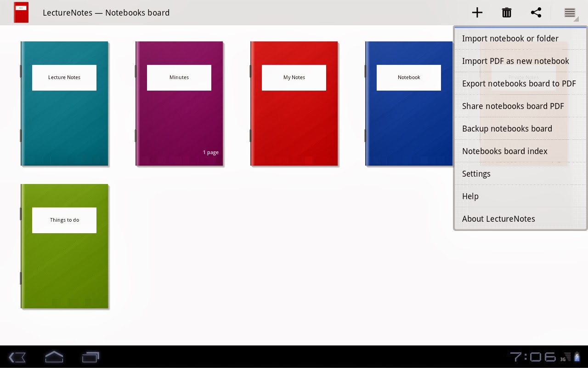The image size is (588, 368).
Task: Tap the Android home button
Action: [x=54, y=356]
